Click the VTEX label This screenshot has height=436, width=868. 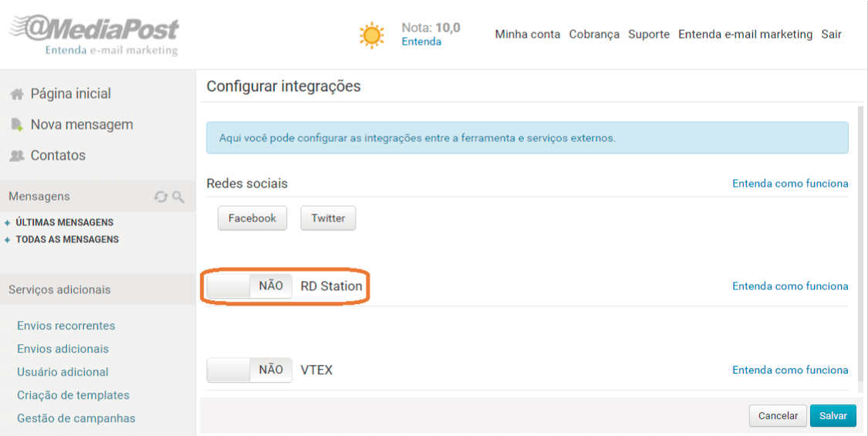click(x=316, y=370)
